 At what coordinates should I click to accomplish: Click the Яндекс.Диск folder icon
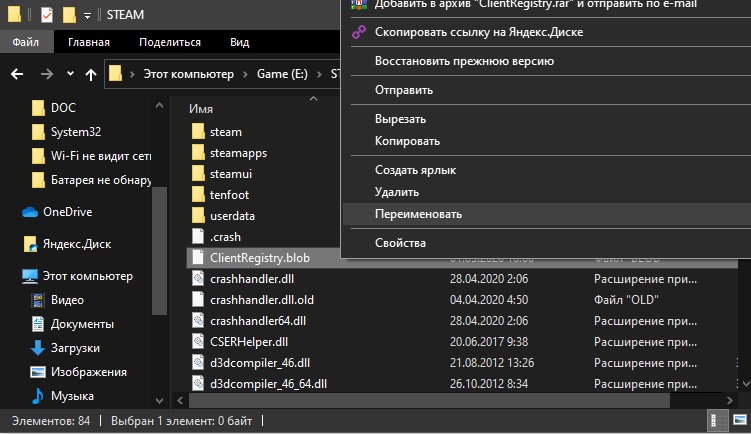pos(30,244)
